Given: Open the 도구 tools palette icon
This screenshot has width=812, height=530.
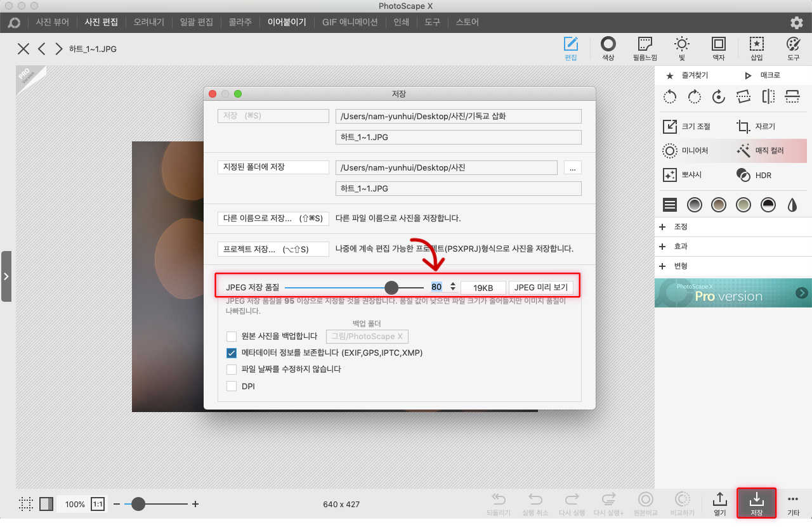Looking at the screenshot, I should point(794,48).
